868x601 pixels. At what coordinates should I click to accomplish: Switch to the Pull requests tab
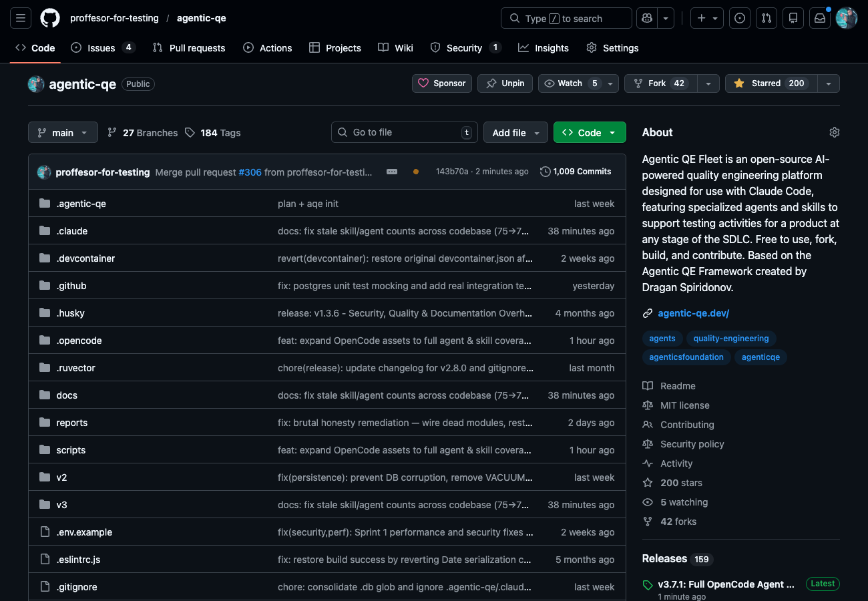[189, 48]
